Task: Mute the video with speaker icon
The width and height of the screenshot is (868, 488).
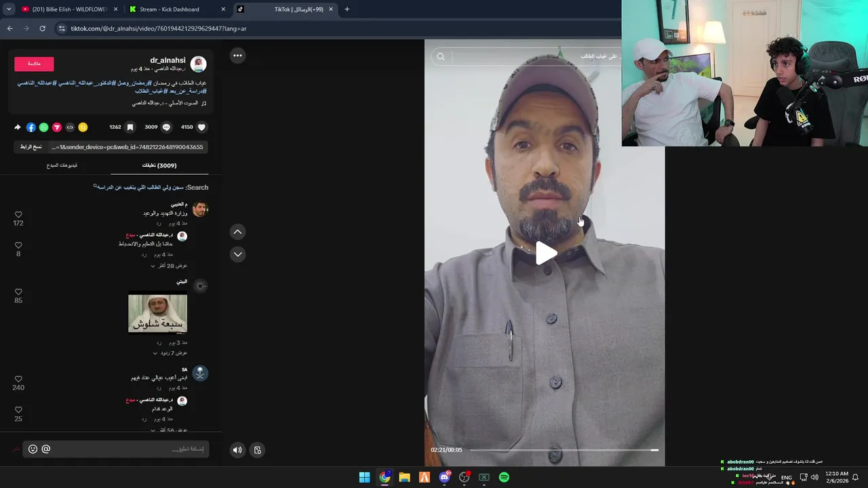Action: (237, 449)
